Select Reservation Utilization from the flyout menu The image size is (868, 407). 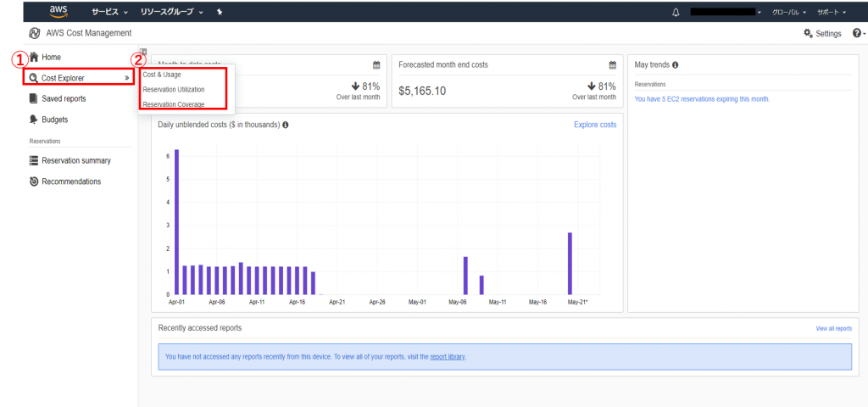click(x=173, y=89)
